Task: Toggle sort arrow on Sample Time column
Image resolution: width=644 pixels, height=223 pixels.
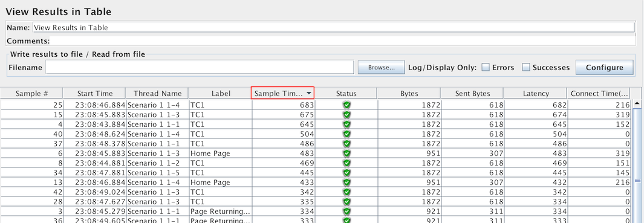Action: [308, 93]
